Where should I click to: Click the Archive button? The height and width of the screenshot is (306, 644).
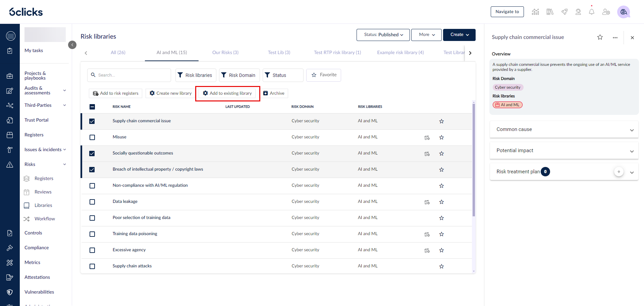274,93
